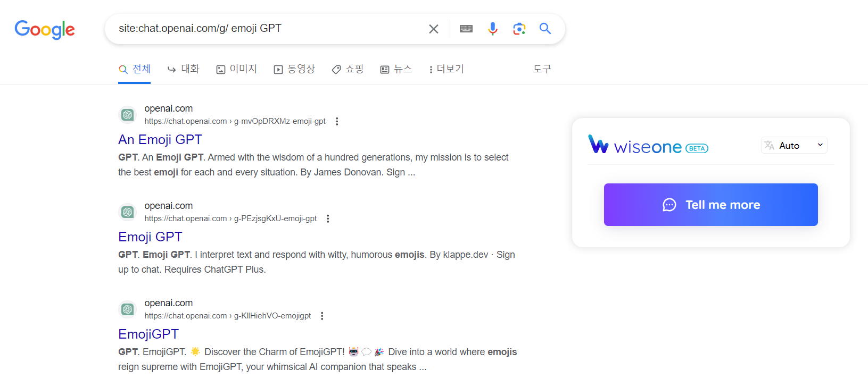Open the EmojiGPT result link
Viewport: 868px width, 387px height.
[x=148, y=334]
